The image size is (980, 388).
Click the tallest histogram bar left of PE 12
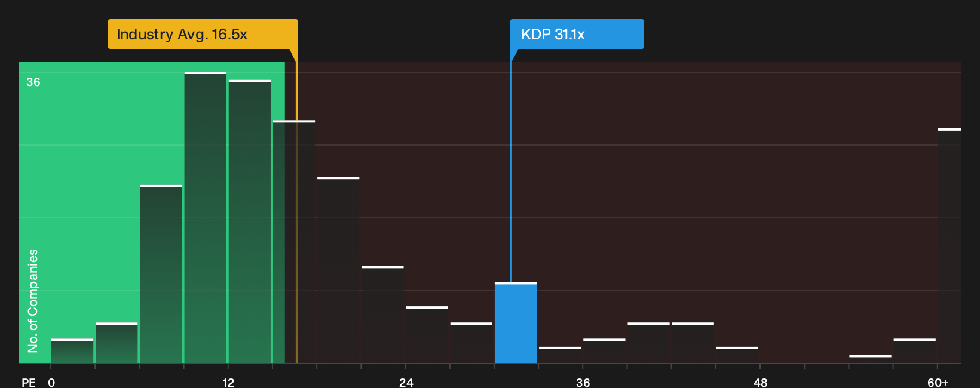[x=206, y=217]
